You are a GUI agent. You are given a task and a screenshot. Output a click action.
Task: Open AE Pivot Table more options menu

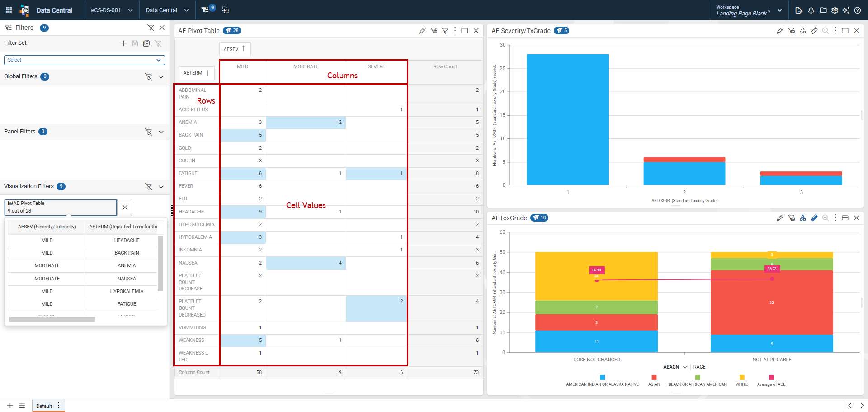(x=455, y=31)
